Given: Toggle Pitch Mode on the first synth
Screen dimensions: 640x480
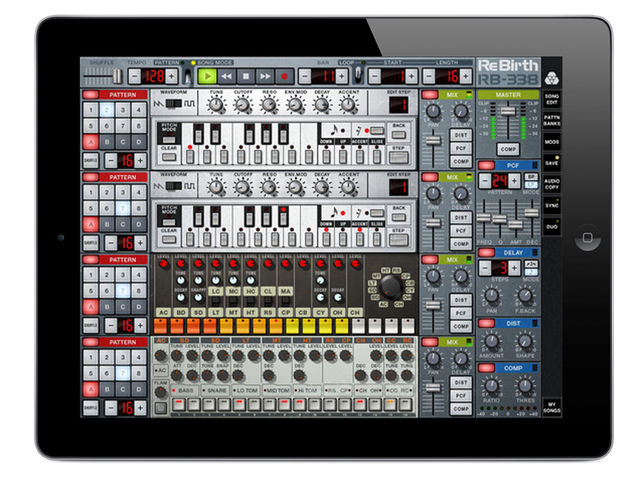Looking at the screenshot, I should (169, 140).
